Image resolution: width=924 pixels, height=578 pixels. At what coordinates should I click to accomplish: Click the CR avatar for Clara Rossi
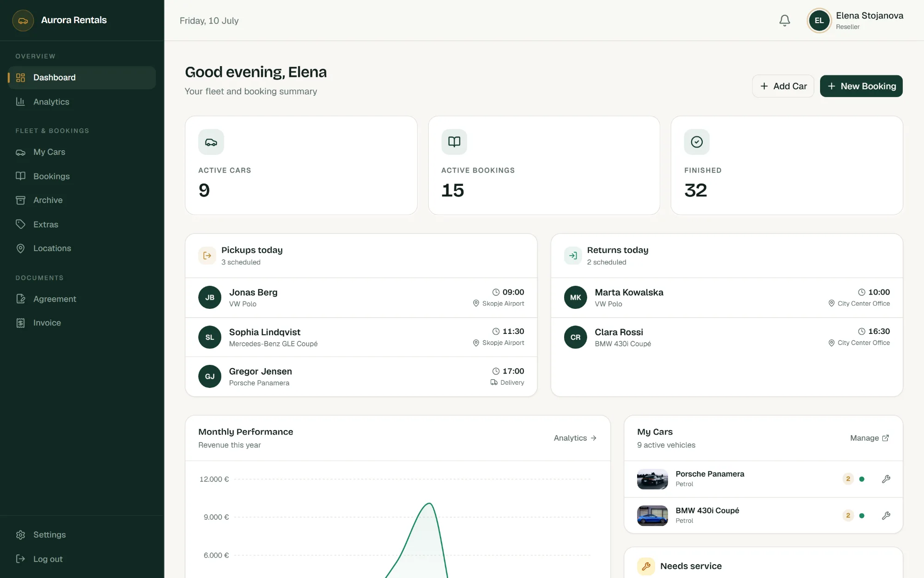[576, 337]
